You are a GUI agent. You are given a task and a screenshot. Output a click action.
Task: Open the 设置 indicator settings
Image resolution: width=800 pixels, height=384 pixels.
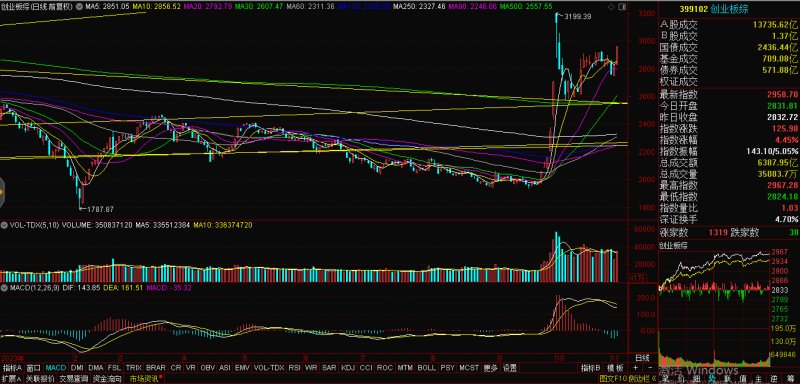[x=510, y=368]
